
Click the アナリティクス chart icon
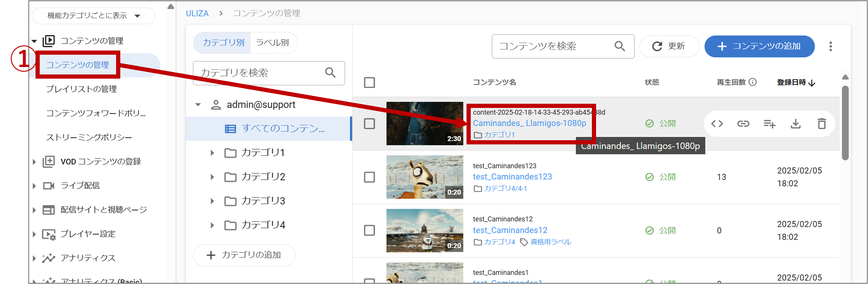[49, 258]
